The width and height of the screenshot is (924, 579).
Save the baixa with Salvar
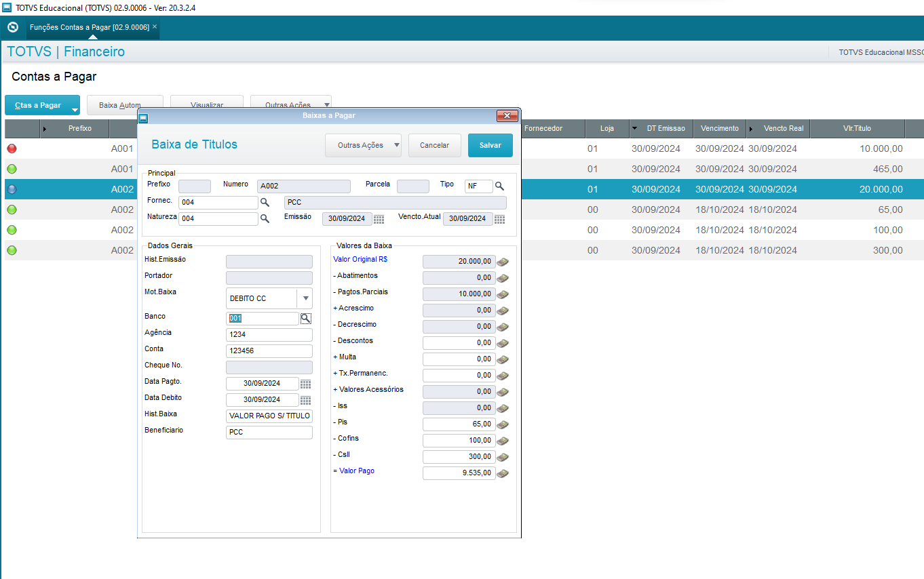click(490, 145)
